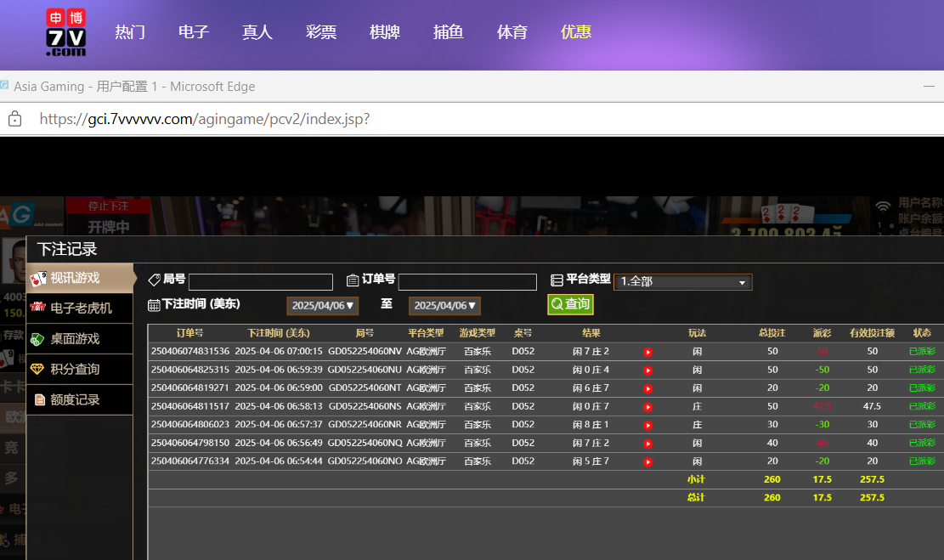Open the start date picker 2025/04/06
This screenshot has height=560, width=944.
pyautogui.click(x=323, y=306)
